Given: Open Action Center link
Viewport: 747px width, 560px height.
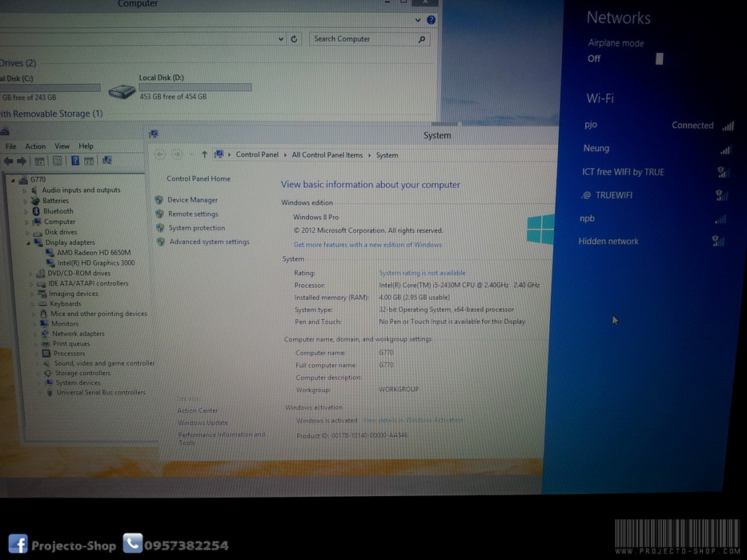Looking at the screenshot, I should click(197, 410).
